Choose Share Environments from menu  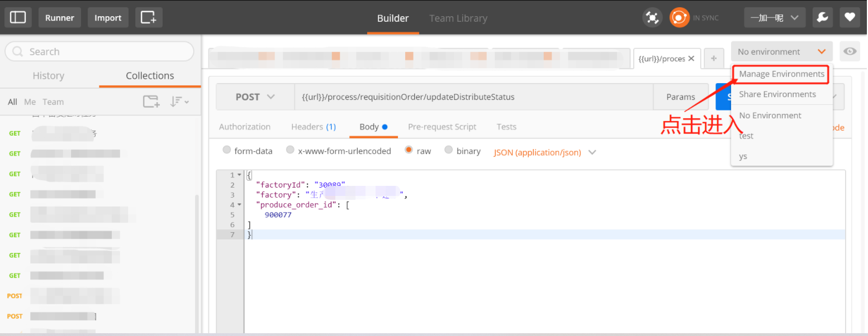777,94
